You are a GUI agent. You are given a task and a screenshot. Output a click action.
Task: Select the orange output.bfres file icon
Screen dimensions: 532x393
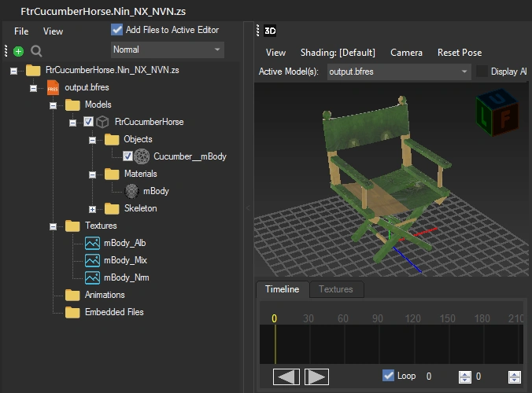pyautogui.click(x=54, y=87)
